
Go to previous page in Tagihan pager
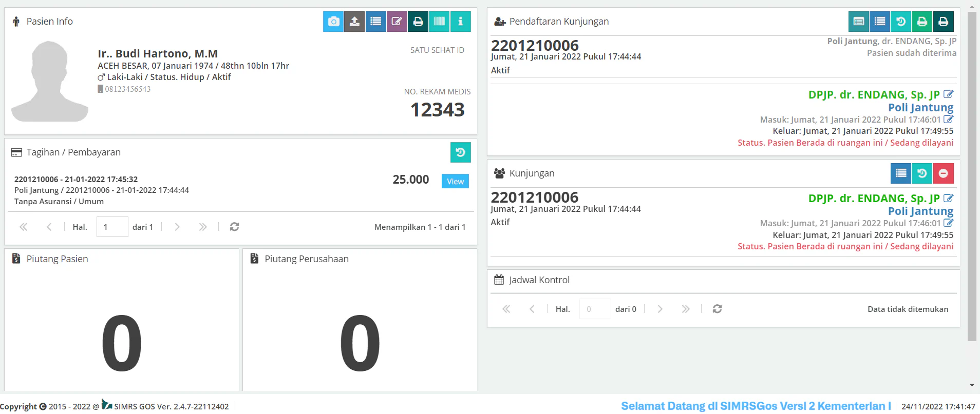(49, 227)
